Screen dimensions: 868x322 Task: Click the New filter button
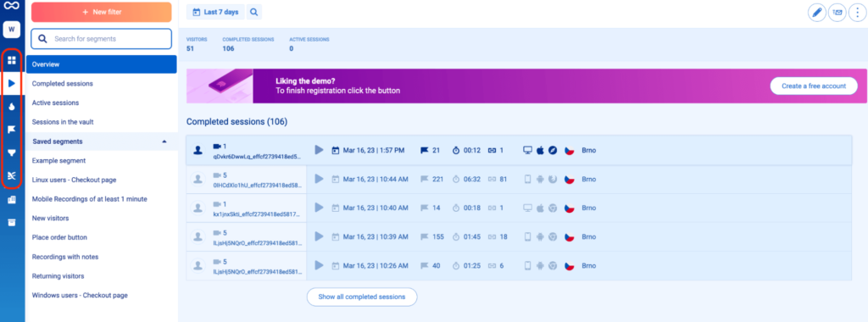[102, 12]
